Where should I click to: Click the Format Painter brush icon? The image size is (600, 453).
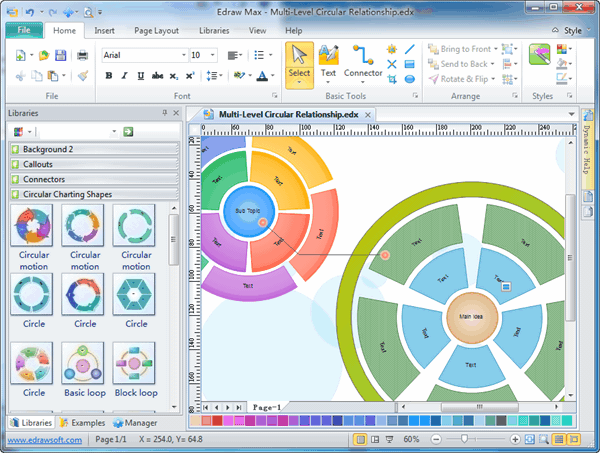(82, 75)
